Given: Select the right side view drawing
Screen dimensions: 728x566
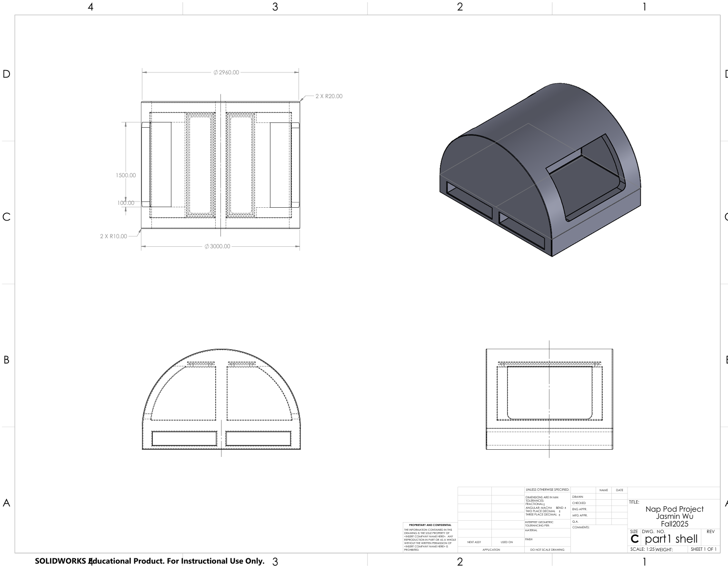Looking at the screenshot, I should [549, 399].
